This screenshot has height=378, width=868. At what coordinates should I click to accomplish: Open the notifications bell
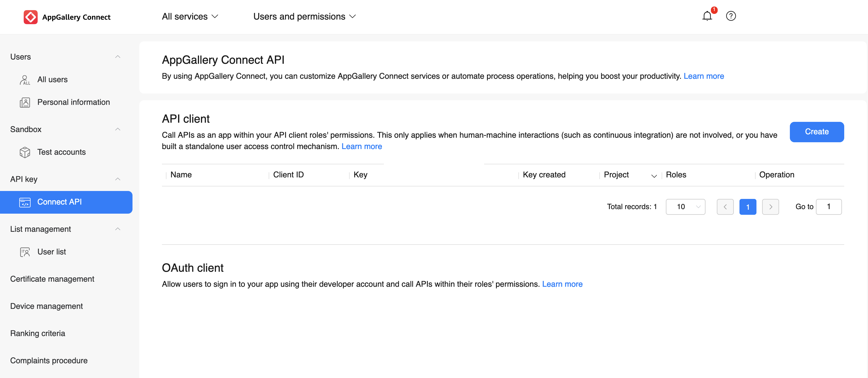tap(707, 16)
